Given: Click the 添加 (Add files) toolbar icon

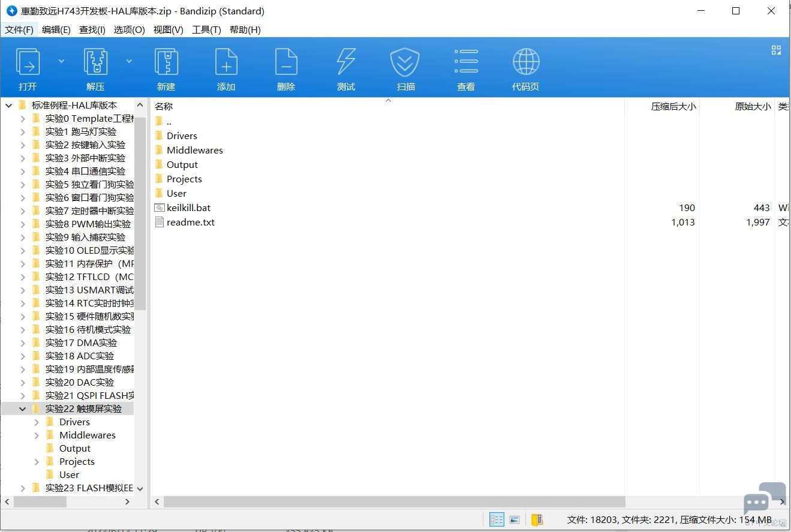Looking at the screenshot, I should point(226,62).
